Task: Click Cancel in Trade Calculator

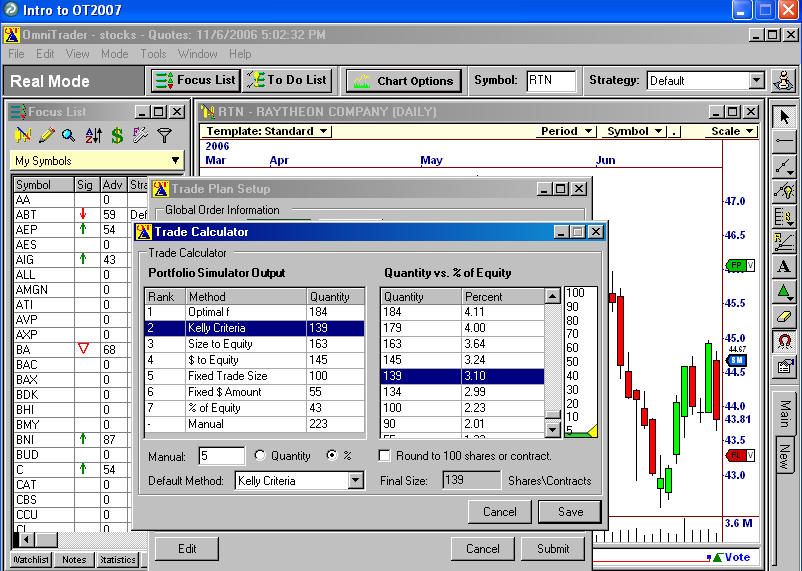Action: (499, 512)
